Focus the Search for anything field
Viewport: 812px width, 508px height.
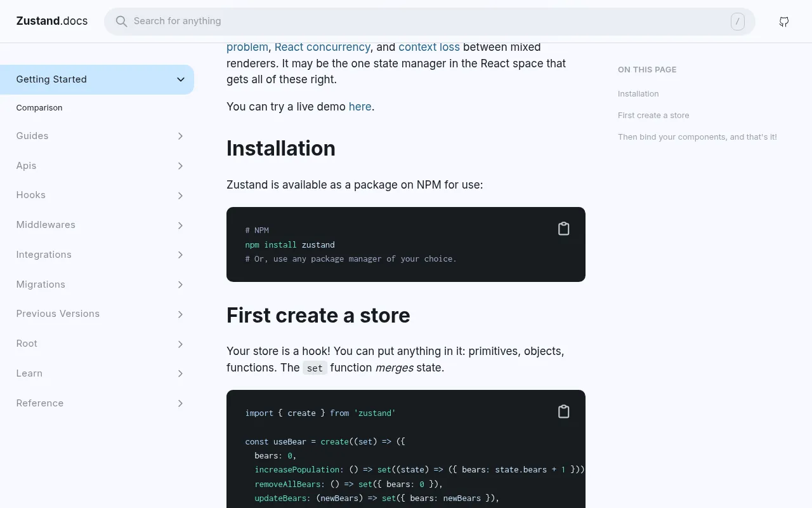pyautogui.click(x=429, y=22)
